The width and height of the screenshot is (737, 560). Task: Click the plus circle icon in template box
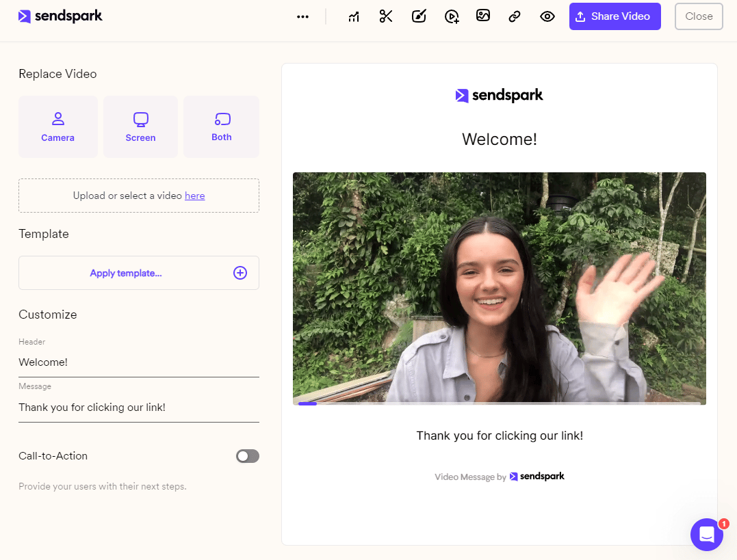tap(240, 273)
